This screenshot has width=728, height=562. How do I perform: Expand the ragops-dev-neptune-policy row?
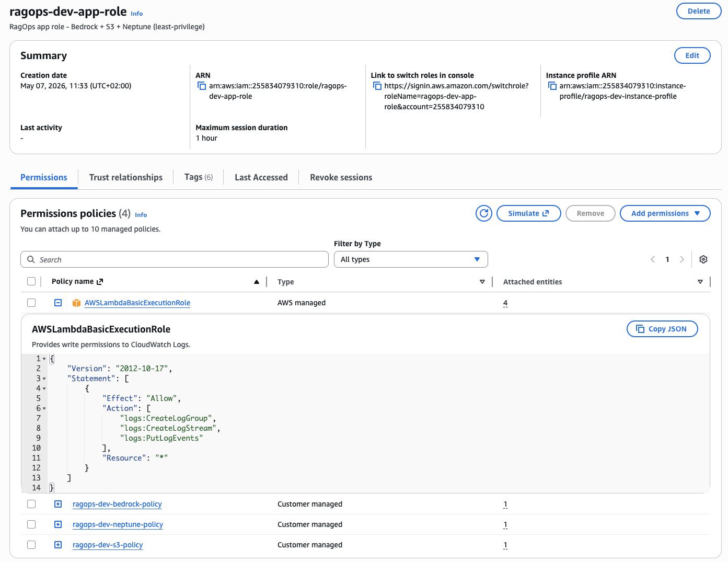click(58, 524)
